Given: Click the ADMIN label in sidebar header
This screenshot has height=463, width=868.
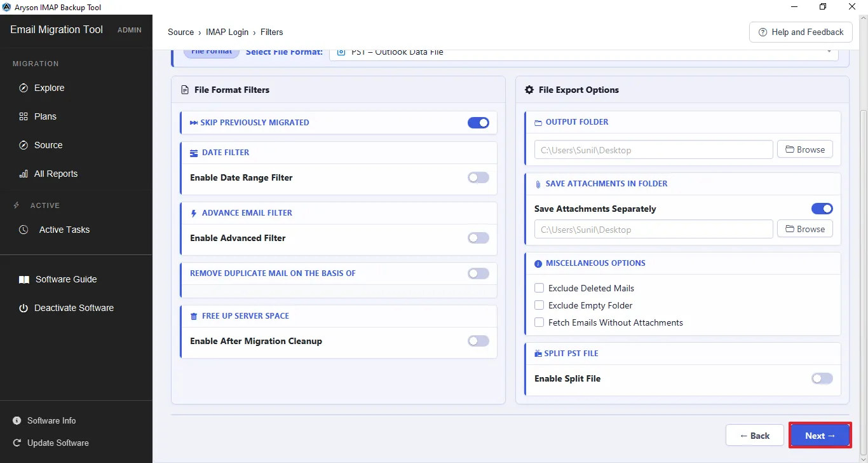Looking at the screenshot, I should pos(130,30).
